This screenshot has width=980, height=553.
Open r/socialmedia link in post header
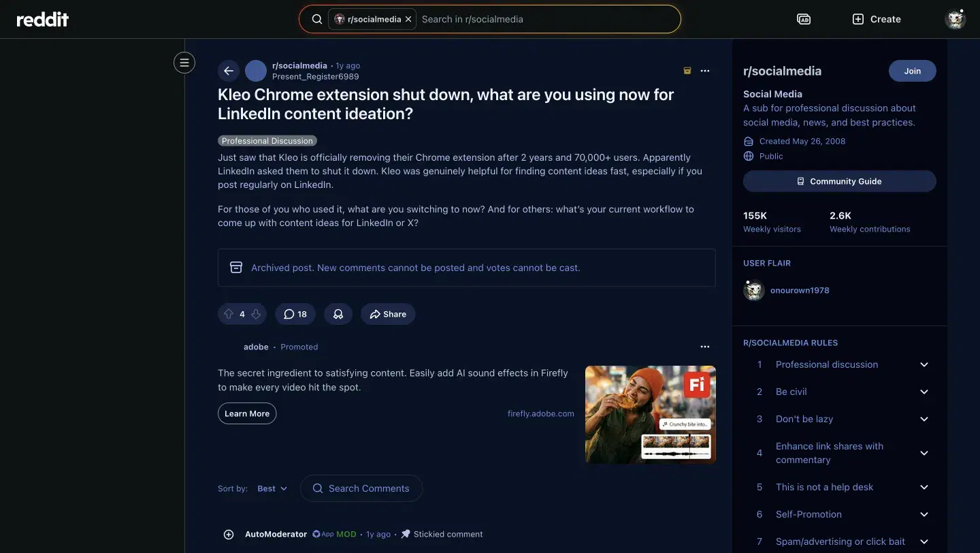point(299,65)
